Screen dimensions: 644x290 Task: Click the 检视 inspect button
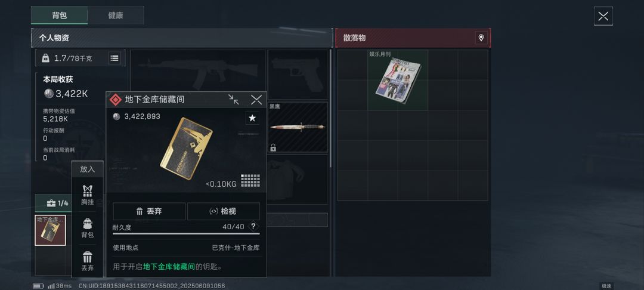pos(224,211)
